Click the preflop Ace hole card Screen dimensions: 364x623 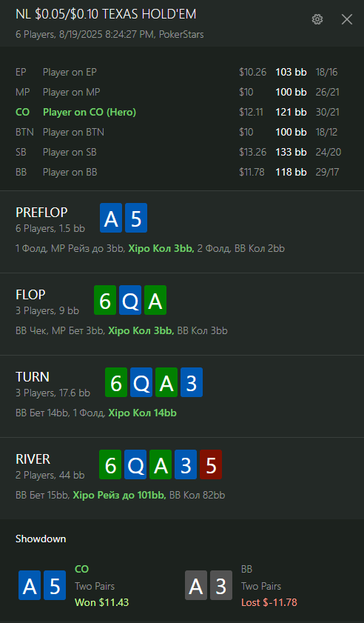pos(111,218)
